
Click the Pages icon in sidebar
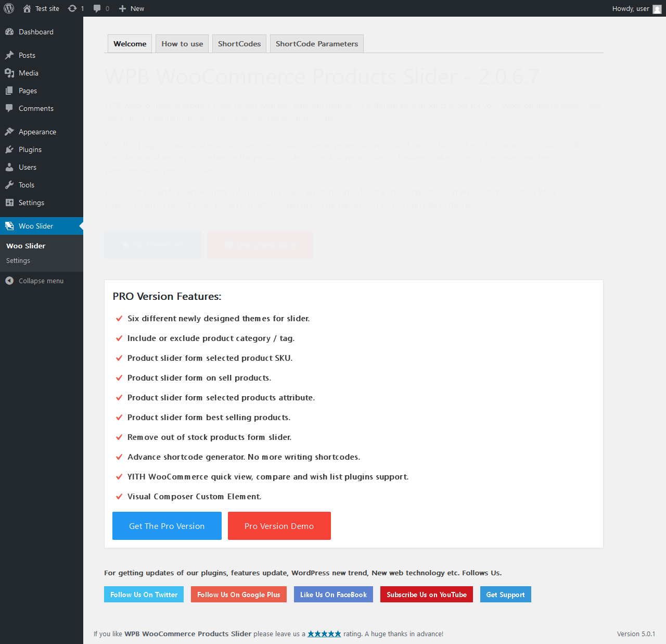[9, 91]
